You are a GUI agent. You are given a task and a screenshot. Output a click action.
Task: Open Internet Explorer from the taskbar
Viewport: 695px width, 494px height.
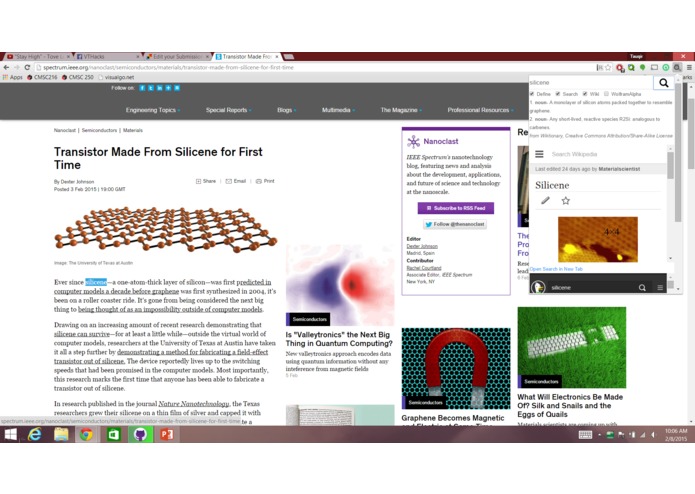pos(35,435)
